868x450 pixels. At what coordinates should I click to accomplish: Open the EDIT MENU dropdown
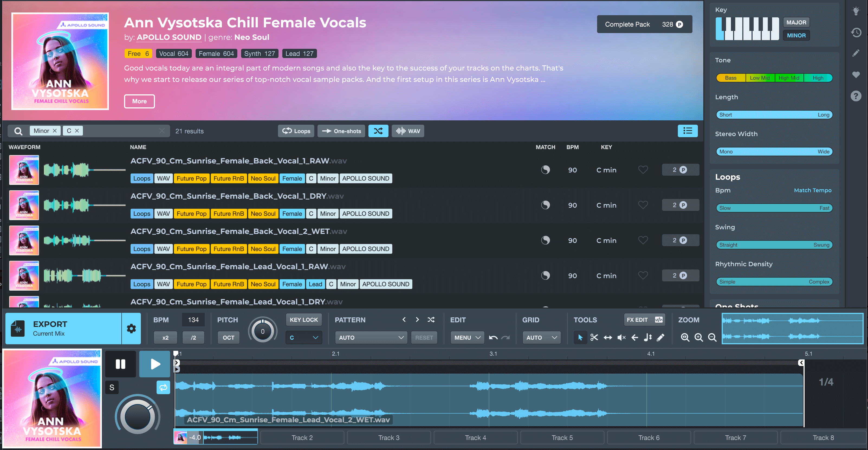(x=467, y=337)
